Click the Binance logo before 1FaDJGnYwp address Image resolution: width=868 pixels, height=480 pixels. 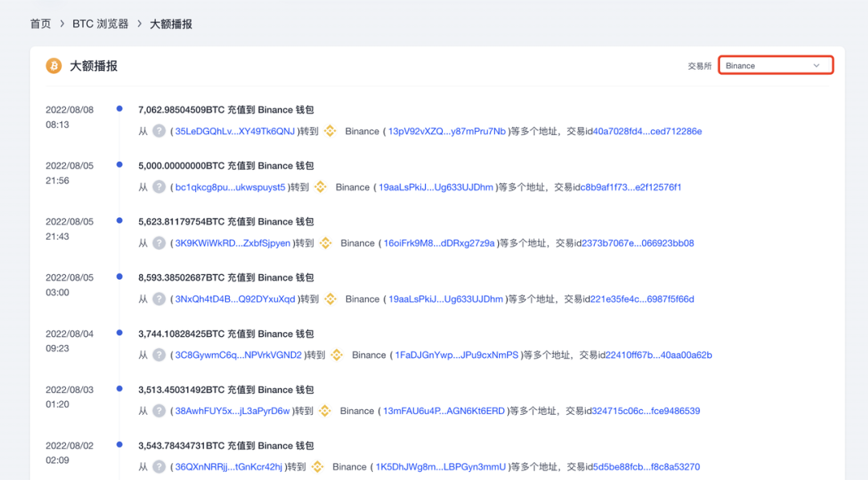pos(337,355)
